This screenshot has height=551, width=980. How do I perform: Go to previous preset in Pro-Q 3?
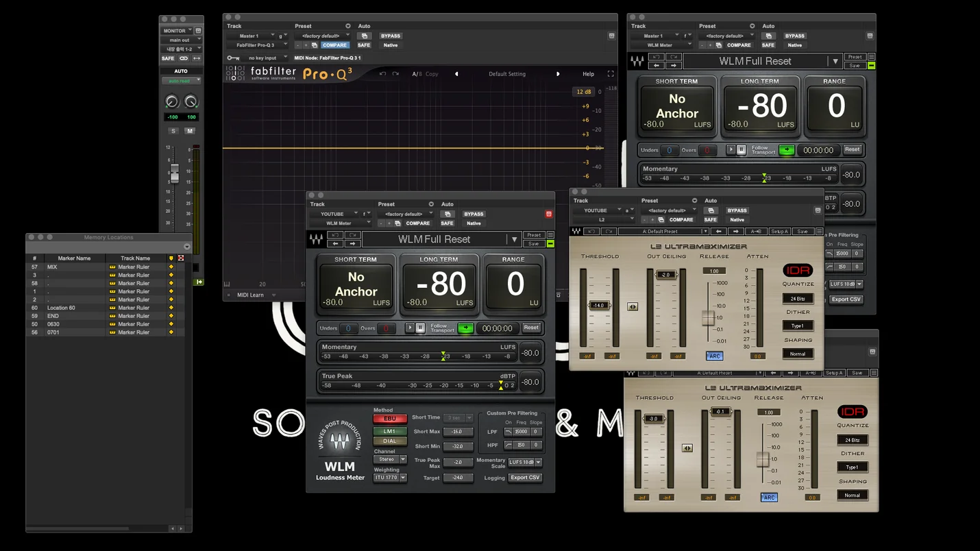coord(456,74)
